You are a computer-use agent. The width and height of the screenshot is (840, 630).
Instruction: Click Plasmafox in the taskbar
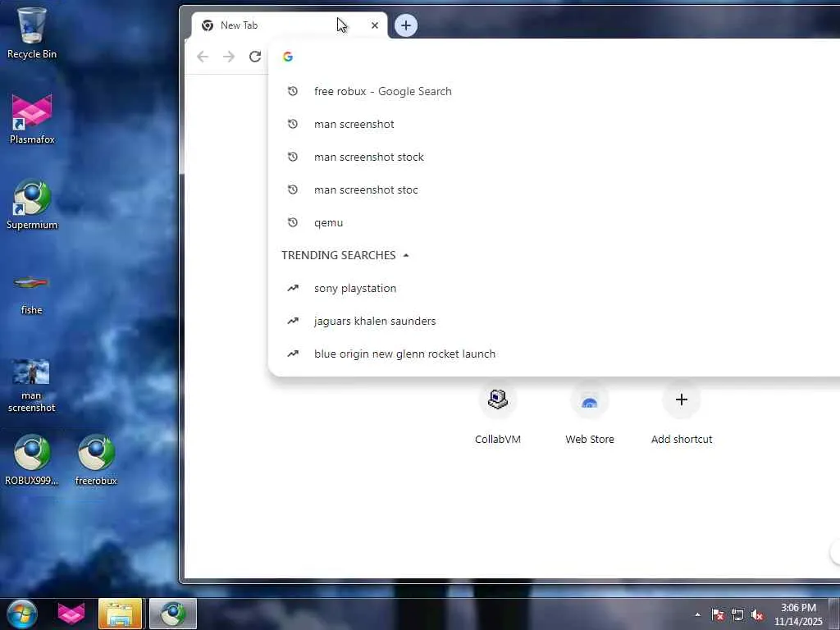coord(71,614)
